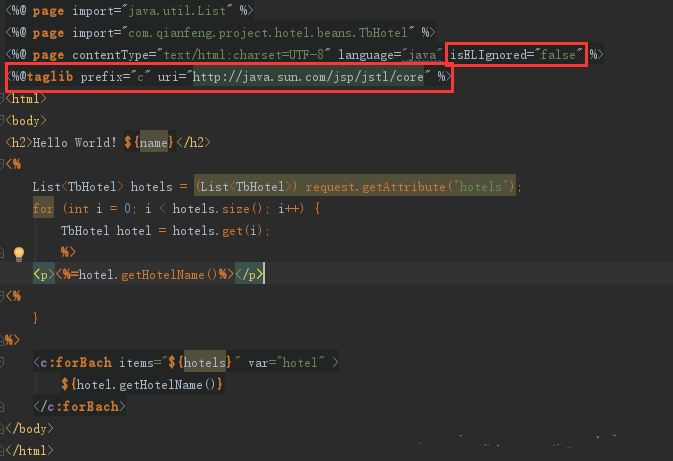Click the isELIgnored="false" attribute
Image resolution: width=673 pixels, height=461 pixels.
[x=516, y=55]
